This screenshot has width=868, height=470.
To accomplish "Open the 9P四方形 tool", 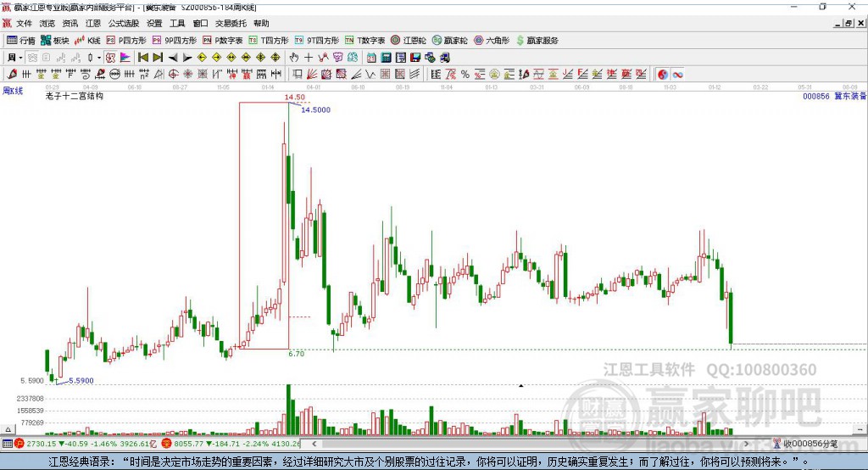I will pos(175,41).
